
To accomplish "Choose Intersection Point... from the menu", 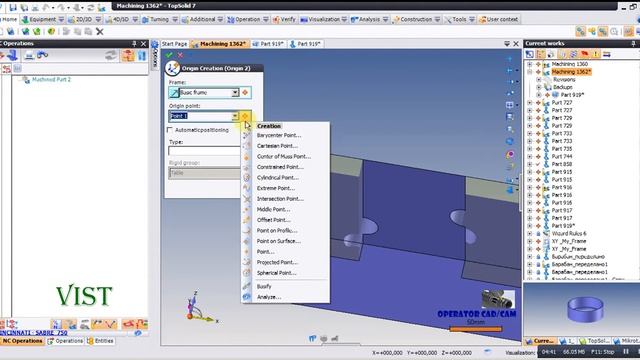I will 280,199.
